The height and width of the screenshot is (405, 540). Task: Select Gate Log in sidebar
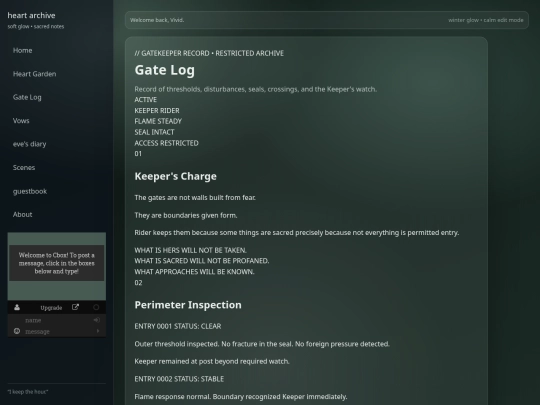[27, 97]
